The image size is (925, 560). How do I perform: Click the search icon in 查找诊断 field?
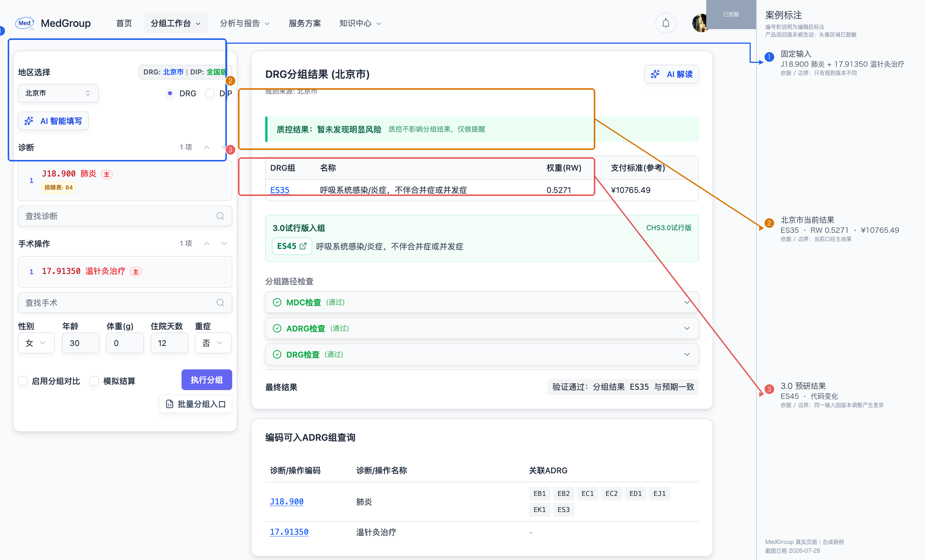[x=220, y=216]
